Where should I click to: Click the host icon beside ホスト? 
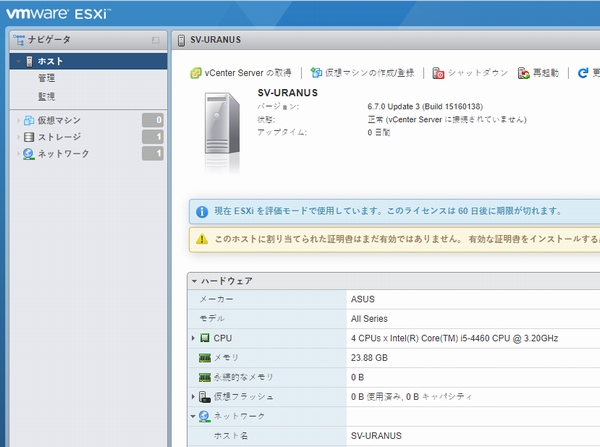pyautogui.click(x=29, y=61)
